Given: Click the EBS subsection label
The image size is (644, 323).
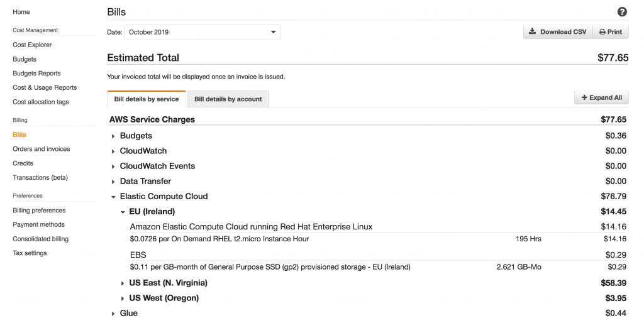Looking at the screenshot, I should coord(138,255).
